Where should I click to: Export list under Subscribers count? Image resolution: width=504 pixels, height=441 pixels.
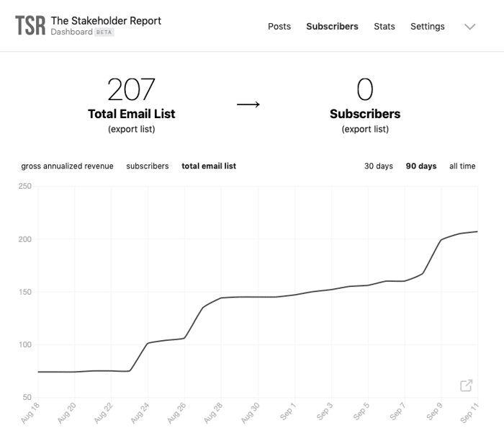tap(365, 129)
